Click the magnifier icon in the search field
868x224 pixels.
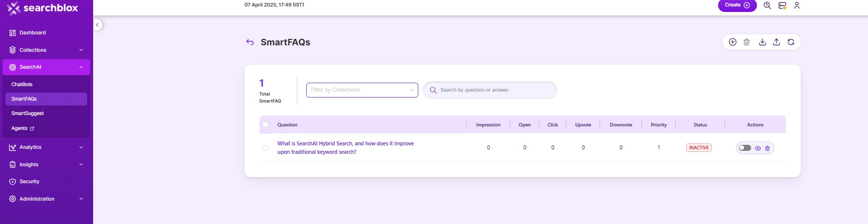[433, 90]
